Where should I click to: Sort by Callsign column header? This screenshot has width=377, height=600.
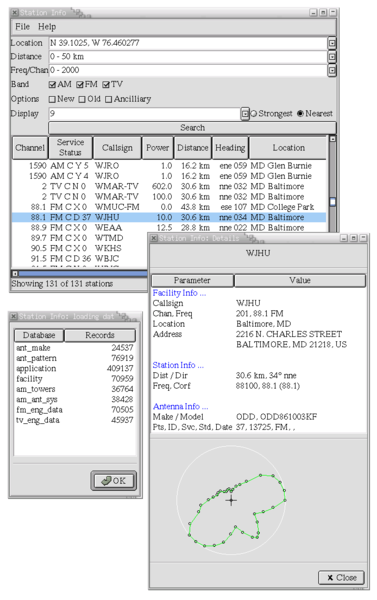[117, 148]
